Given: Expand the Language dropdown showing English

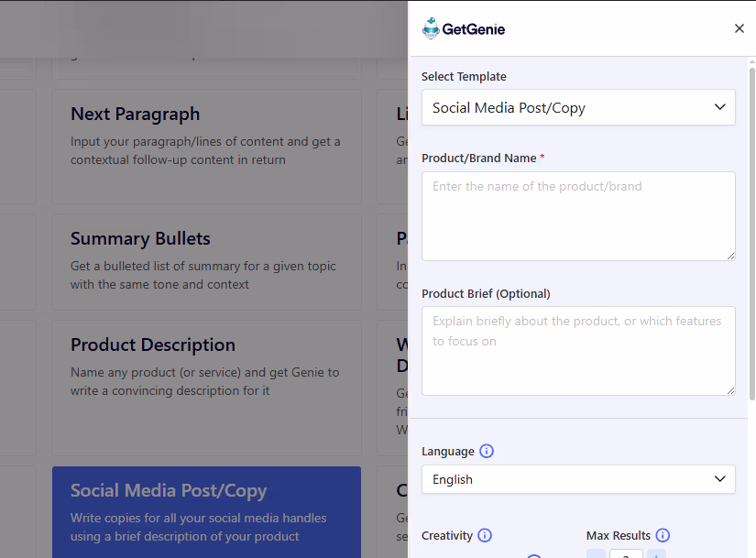Looking at the screenshot, I should (578, 479).
